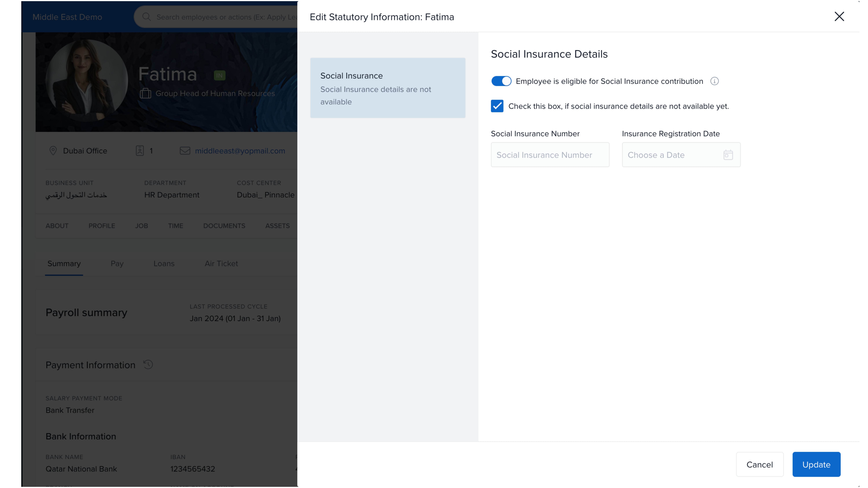The width and height of the screenshot is (868, 488).
Task: Uncheck the details not available checkbox
Action: point(497,106)
